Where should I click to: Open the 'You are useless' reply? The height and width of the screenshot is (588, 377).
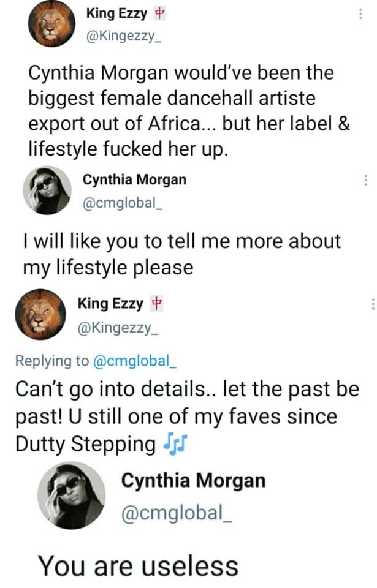(x=138, y=565)
